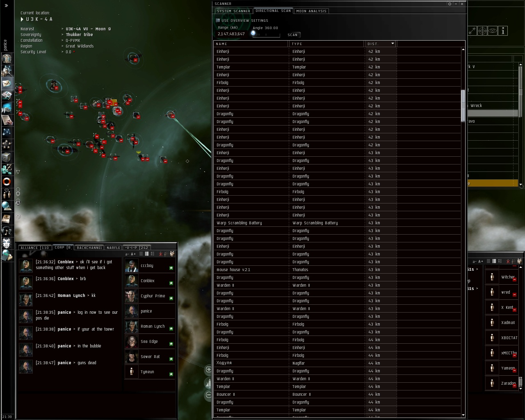Screen dimensions: 525x420
Task: Click the red figure icon in corp chat
Action: 161,254
